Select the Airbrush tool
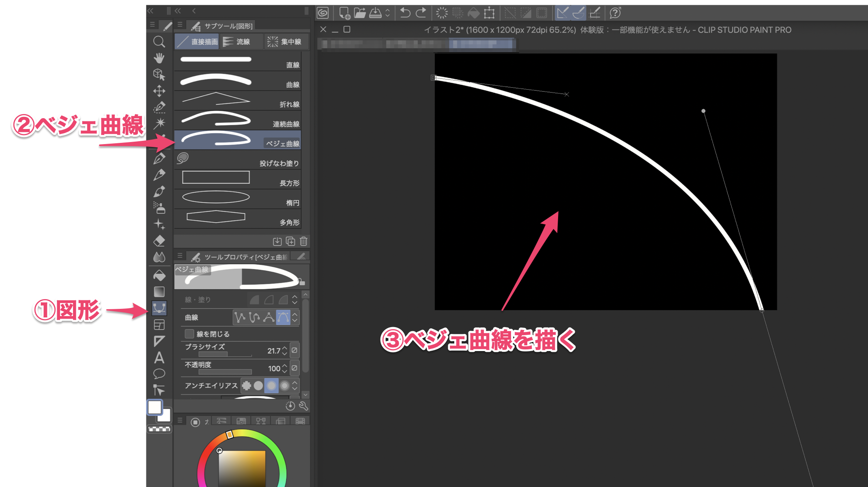The height and width of the screenshot is (487, 868). pyautogui.click(x=159, y=207)
